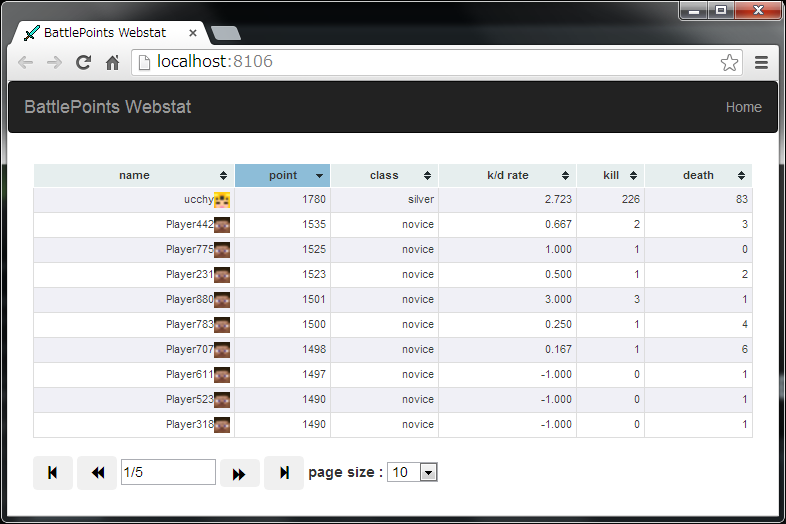The width and height of the screenshot is (786, 524).
Task: Jump to the first page of results
Action: pyautogui.click(x=53, y=472)
